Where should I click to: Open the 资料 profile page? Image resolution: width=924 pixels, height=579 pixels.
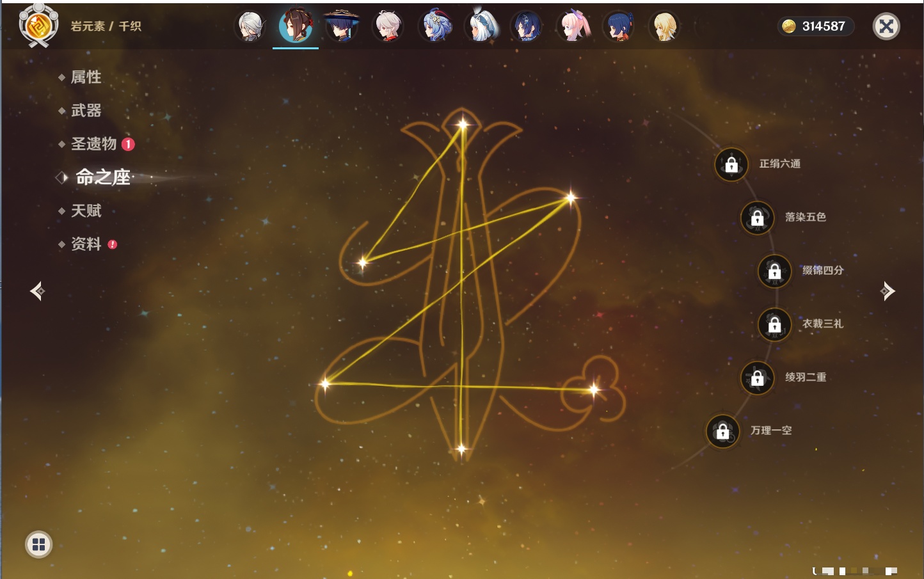point(86,244)
